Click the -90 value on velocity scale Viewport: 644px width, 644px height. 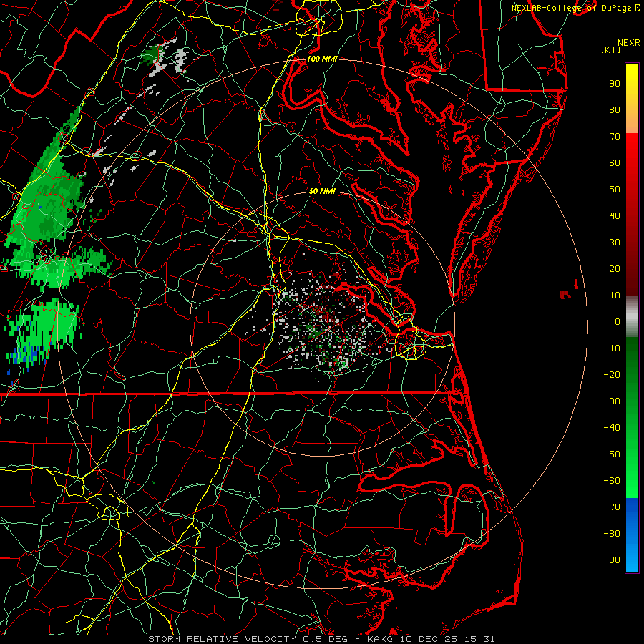612,560
